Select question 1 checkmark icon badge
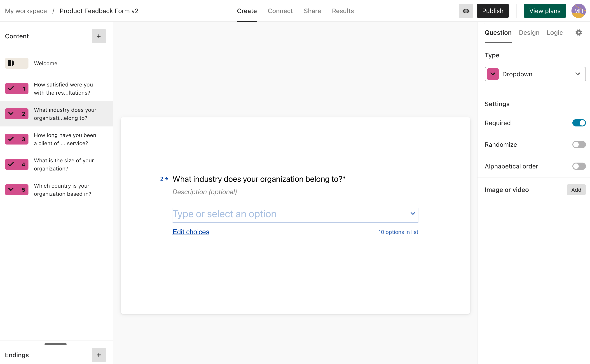The width and height of the screenshot is (590, 364). point(17,88)
